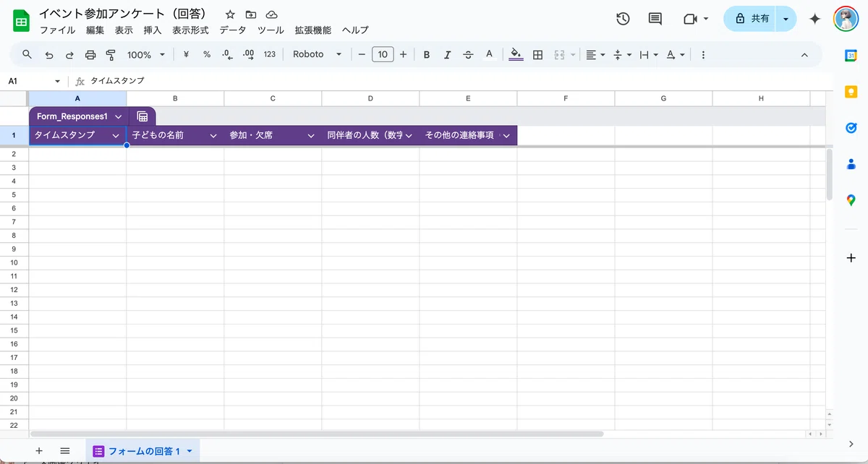The image size is (868, 464).
Task: Open text rotation dropdown
Action: [676, 54]
